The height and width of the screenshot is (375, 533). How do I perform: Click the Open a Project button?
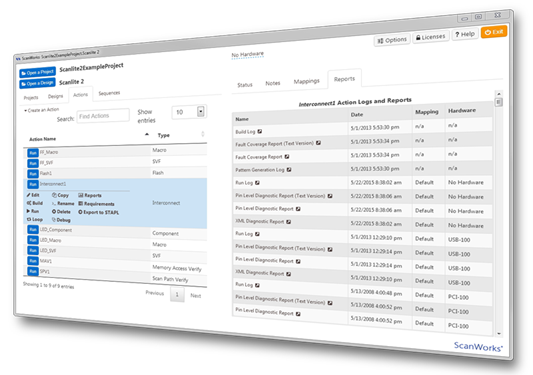click(x=37, y=72)
